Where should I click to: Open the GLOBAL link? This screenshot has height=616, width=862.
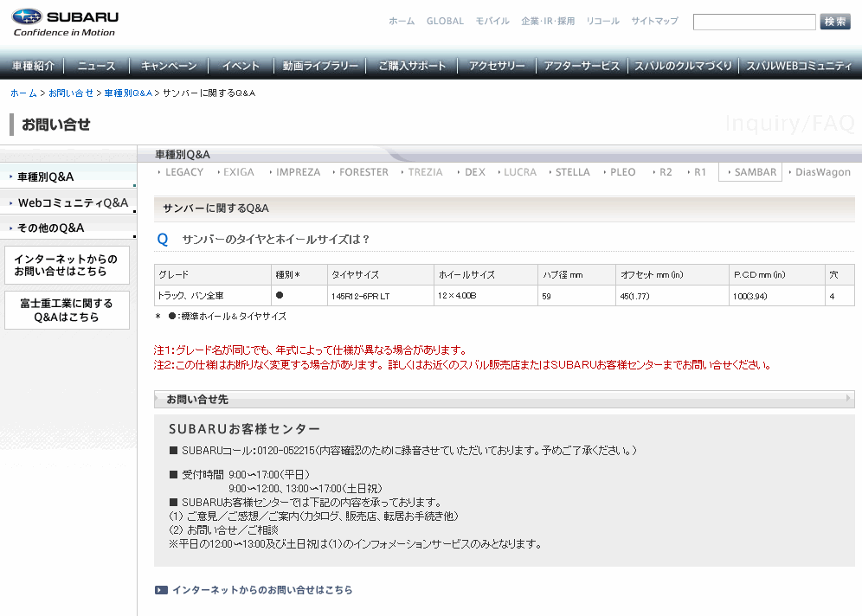pyautogui.click(x=446, y=22)
